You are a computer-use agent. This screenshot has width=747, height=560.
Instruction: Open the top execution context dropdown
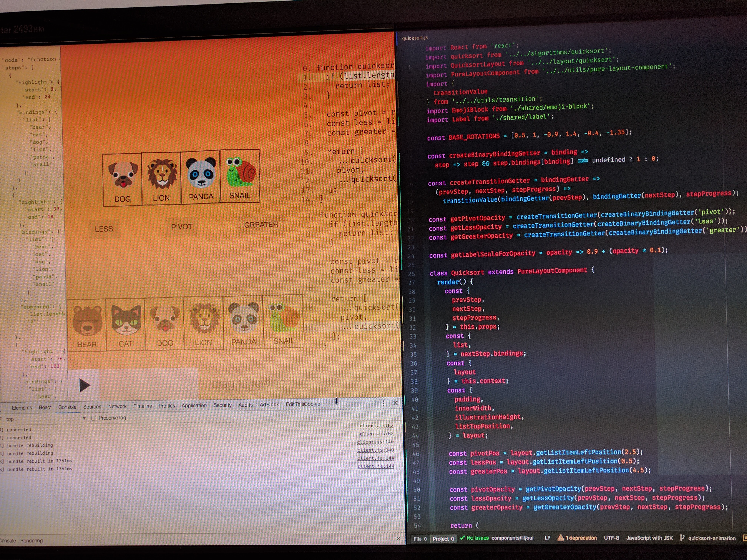46,419
